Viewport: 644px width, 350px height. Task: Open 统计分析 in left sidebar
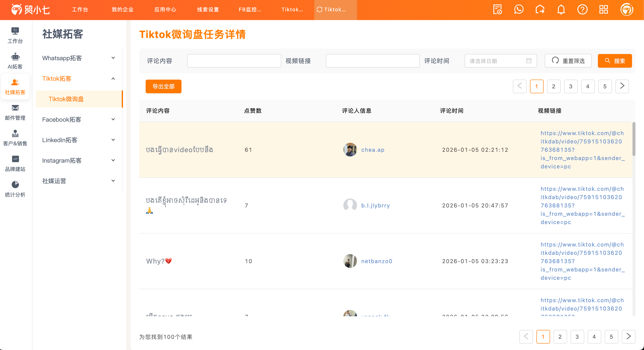[x=15, y=189]
